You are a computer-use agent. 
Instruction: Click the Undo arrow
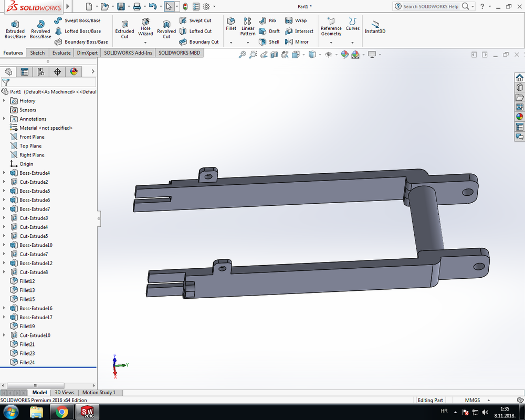pyautogui.click(x=153, y=6)
